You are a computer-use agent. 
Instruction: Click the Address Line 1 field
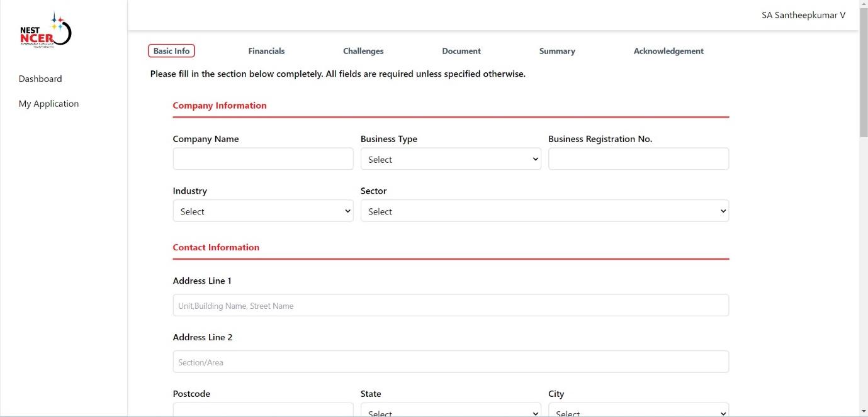tap(450, 306)
